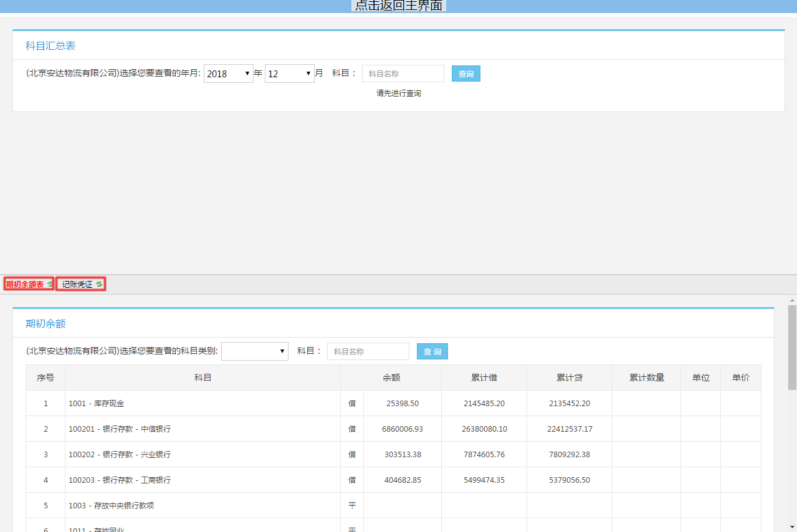This screenshot has width=797, height=532.
Task: Focus 科目名称 input in 科目汇总表
Action: (x=403, y=74)
